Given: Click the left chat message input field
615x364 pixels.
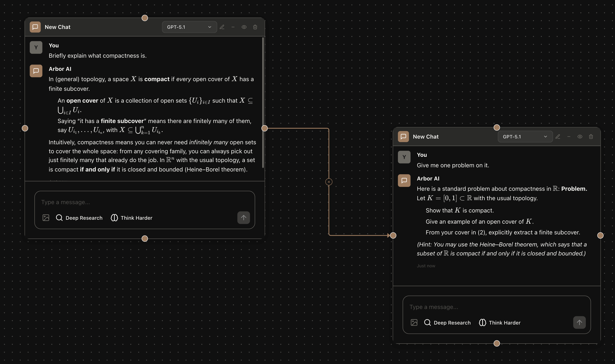Looking at the screenshot, I should (x=145, y=202).
